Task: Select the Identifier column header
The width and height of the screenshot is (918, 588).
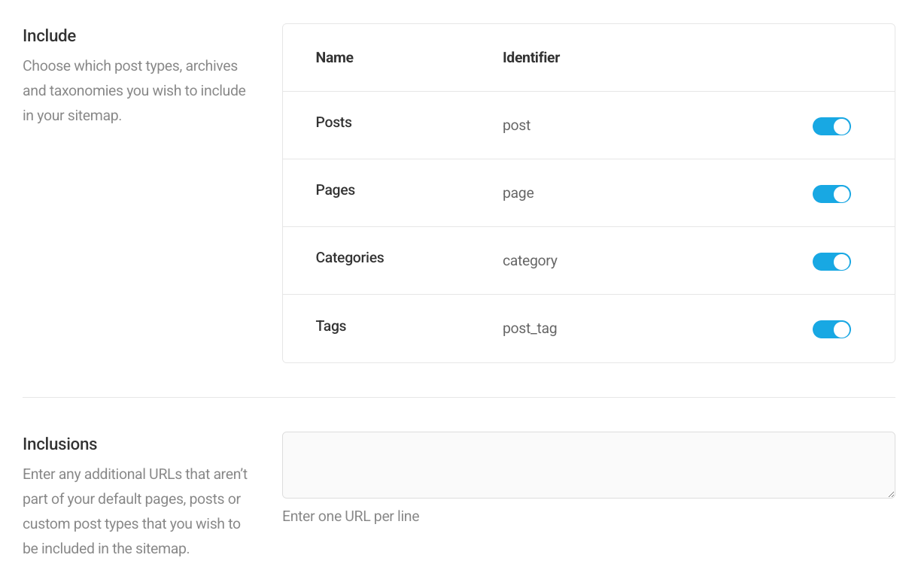Action: [531, 57]
